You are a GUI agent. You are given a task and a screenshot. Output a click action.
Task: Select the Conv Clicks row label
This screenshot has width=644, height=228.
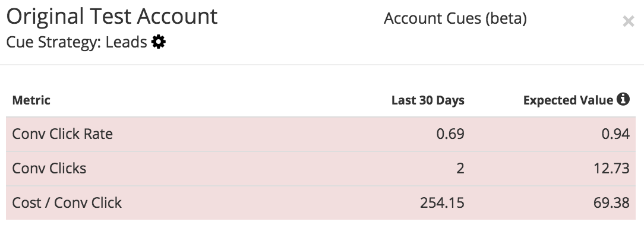point(49,169)
